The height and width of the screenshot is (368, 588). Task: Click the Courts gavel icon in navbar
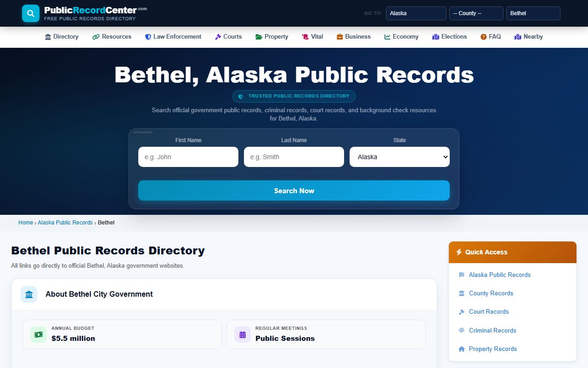tap(218, 37)
